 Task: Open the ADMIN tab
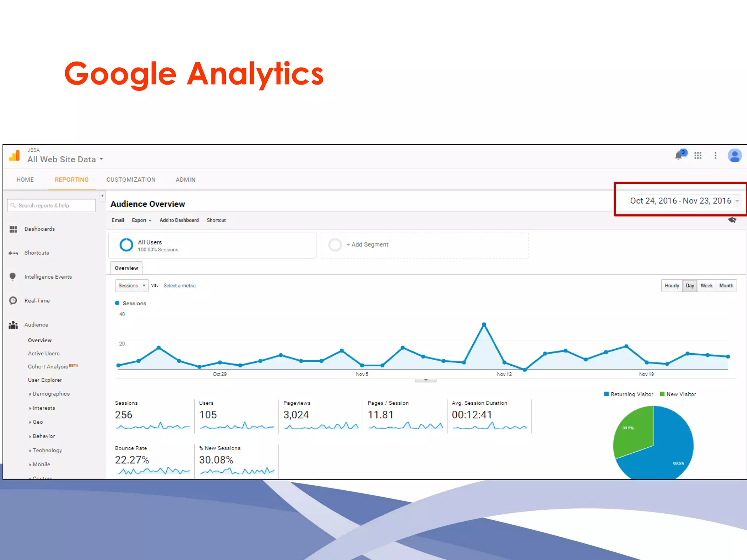[x=186, y=180]
